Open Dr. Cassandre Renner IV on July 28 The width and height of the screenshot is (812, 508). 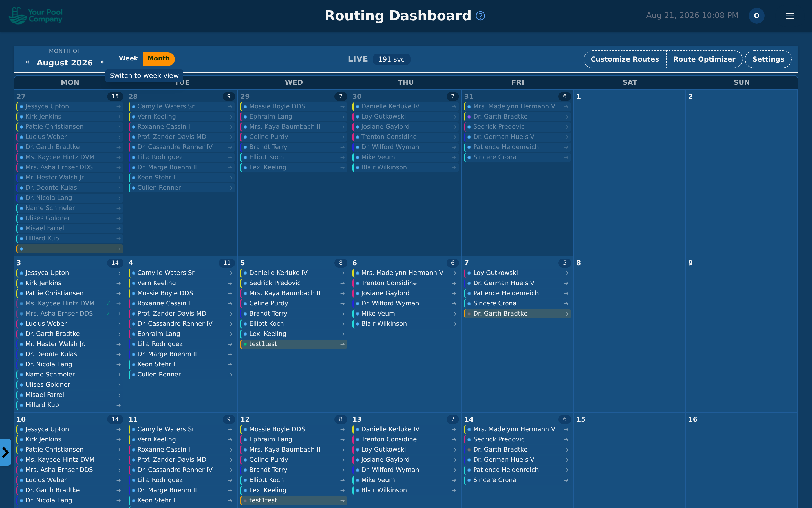pyautogui.click(x=182, y=147)
